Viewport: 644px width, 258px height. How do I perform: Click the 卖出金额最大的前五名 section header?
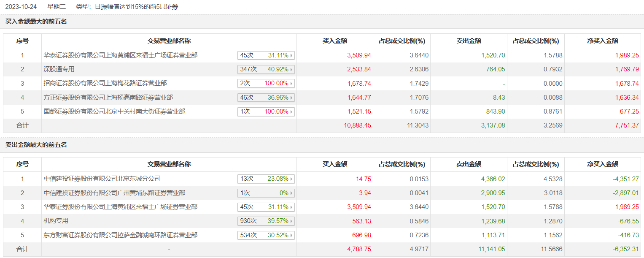click(x=36, y=145)
